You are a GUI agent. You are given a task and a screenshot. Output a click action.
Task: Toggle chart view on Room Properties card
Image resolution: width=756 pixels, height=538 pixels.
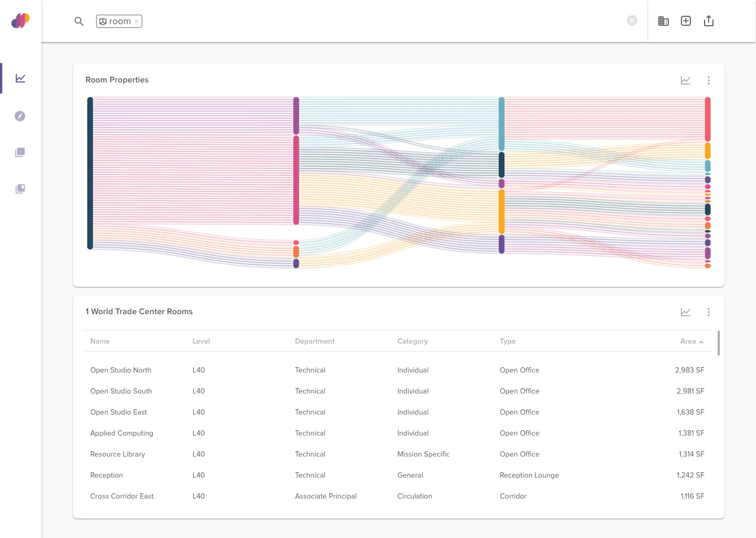click(x=686, y=80)
